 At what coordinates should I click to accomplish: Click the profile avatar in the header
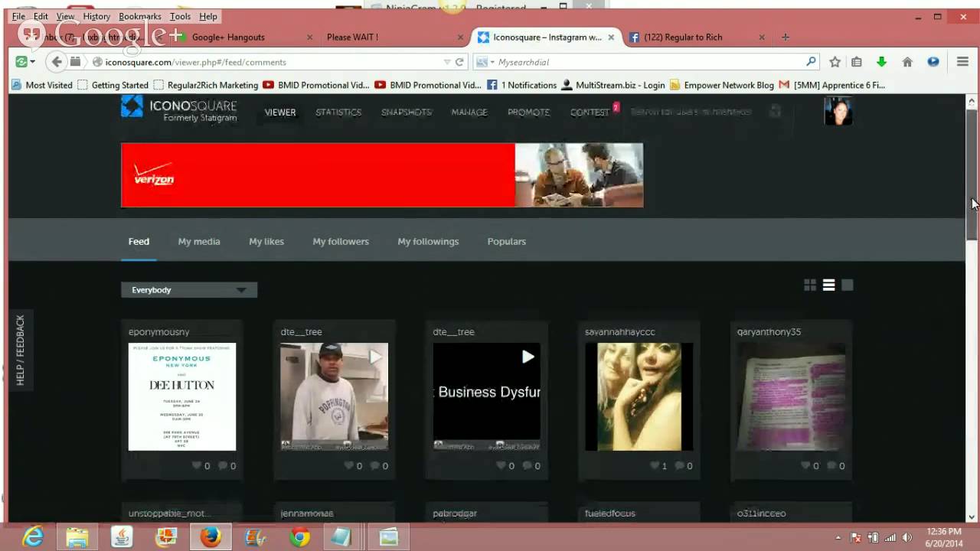click(x=838, y=112)
